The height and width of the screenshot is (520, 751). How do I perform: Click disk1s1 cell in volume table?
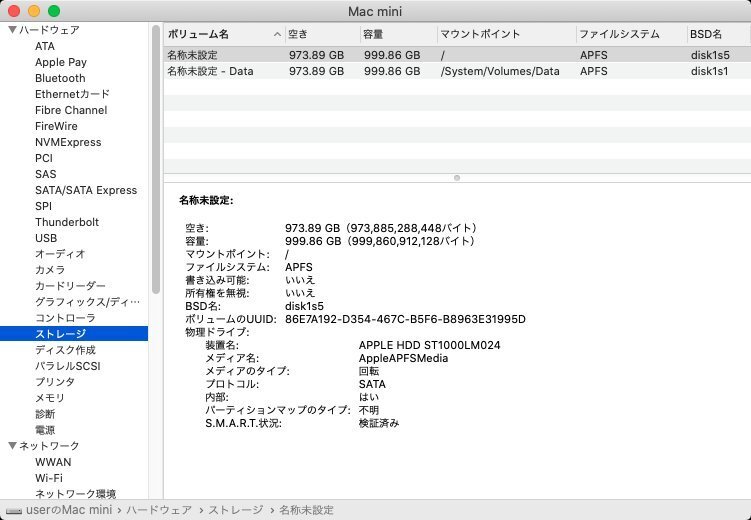[x=709, y=71]
